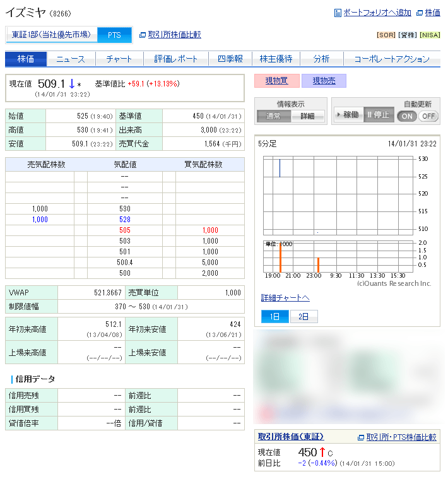Click bid quantity 2,000
Screen dimensions: 448x479
pyautogui.click(x=210, y=273)
